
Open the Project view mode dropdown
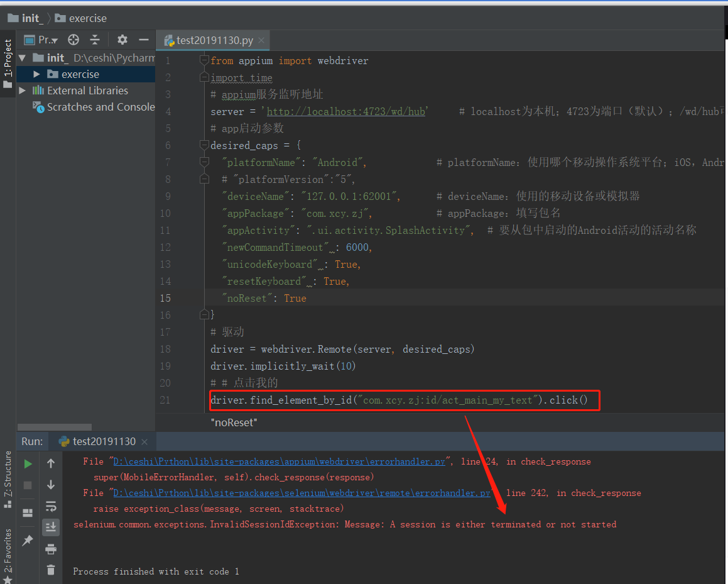click(x=43, y=39)
